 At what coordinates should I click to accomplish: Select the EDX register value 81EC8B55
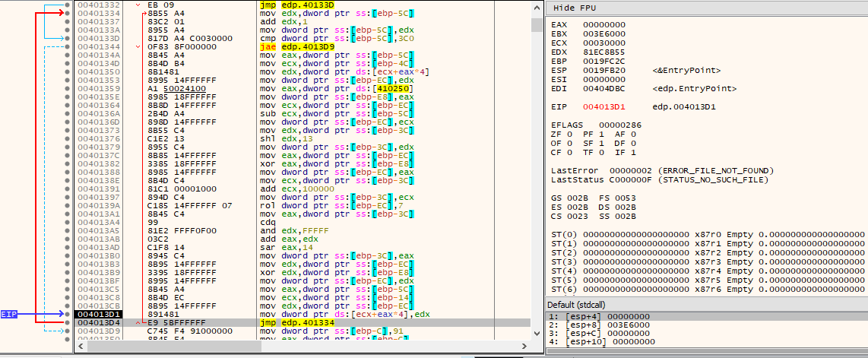click(604, 52)
